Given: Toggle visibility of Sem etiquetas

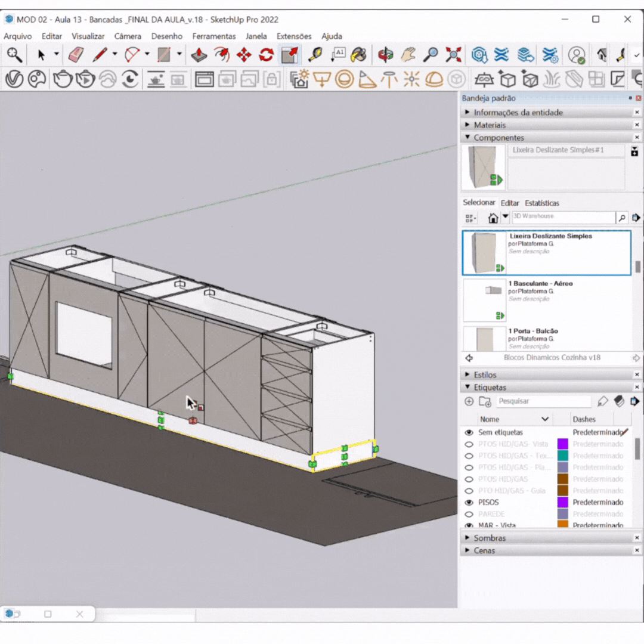Looking at the screenshot, I should pyautogui.click(x=469, y=432).
